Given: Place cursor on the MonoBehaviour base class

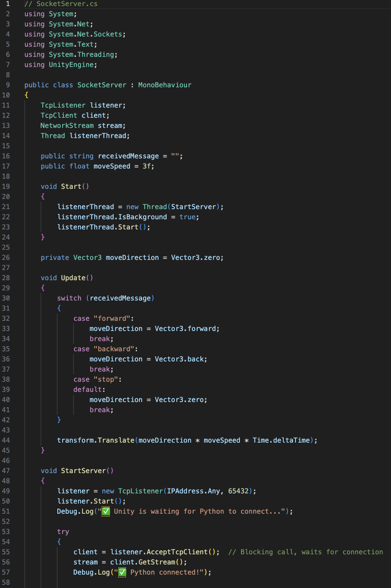Looking at the screenshot, I should pyautogui.click(x=165, y=85).
